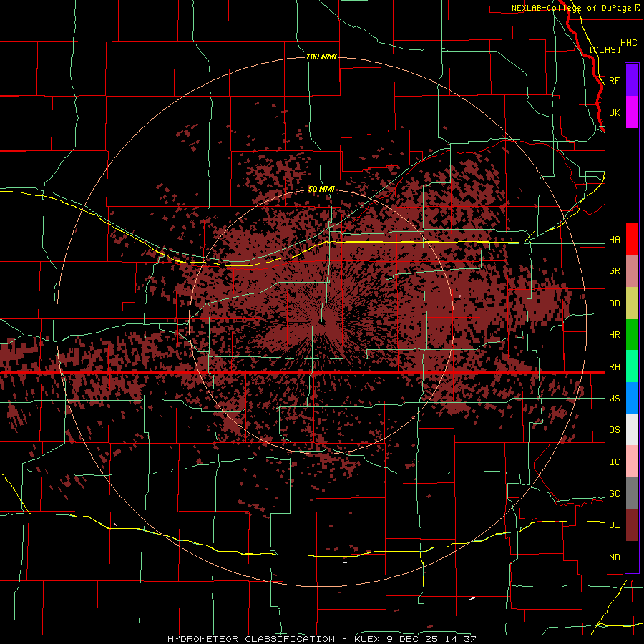Screen dimensions: 644x644
Task: Click the light pink IC legend swatch
Action: click(632, 462)
